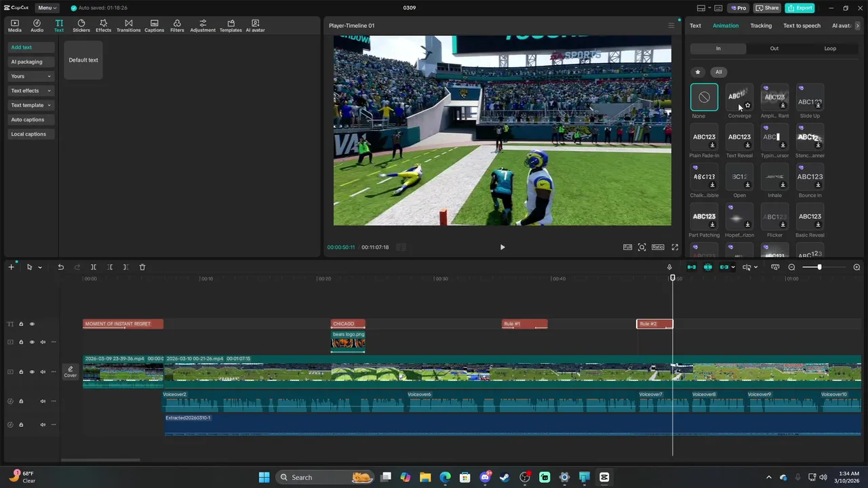Expand the Text template category

[31, 105]
